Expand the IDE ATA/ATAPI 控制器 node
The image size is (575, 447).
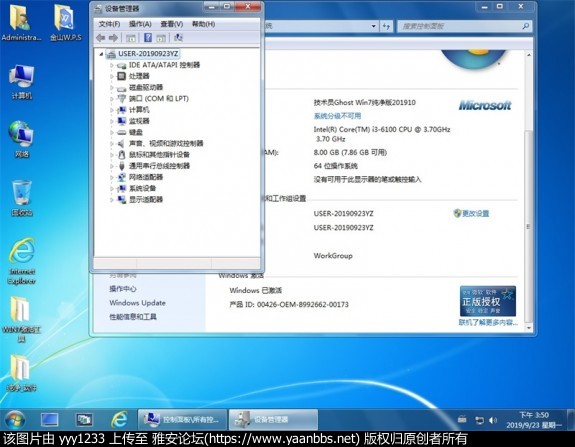pyautogui.click(x=112, y=65)
